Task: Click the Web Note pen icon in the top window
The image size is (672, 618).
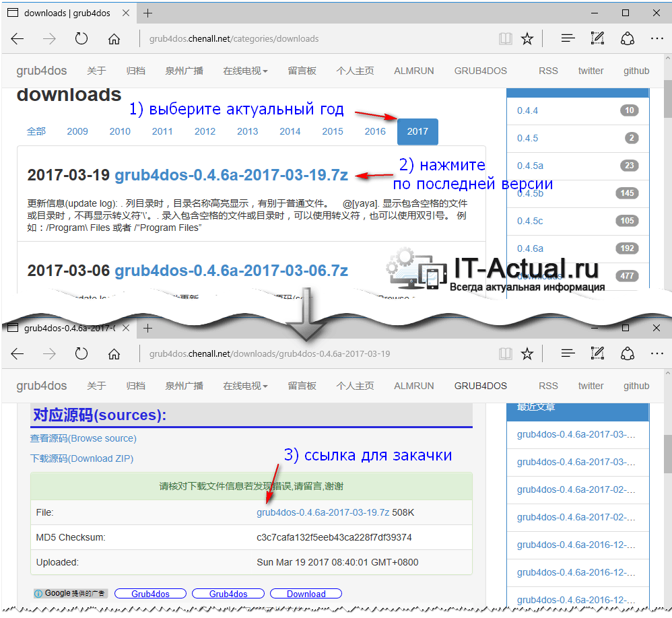Action: click(597, 39)
